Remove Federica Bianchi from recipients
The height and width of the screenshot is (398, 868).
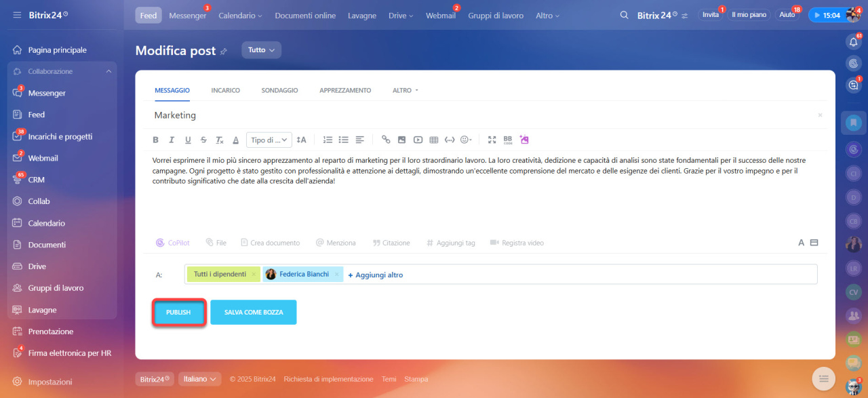[336, 275]
